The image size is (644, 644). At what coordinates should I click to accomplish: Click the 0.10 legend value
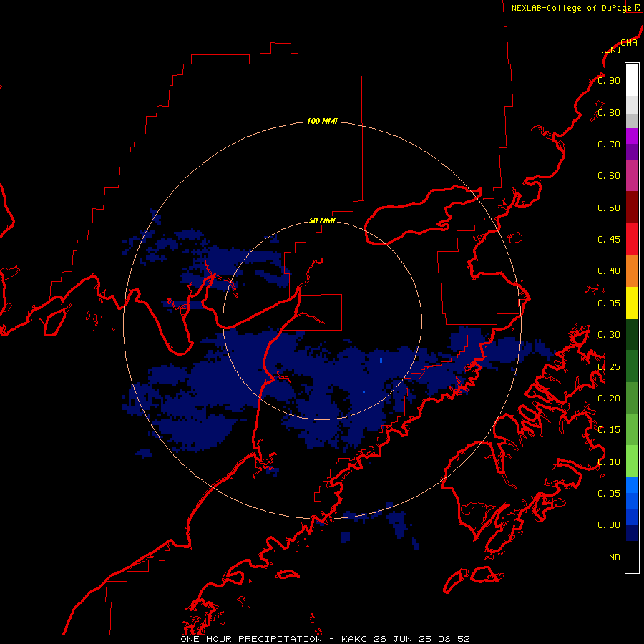click(x=609, y=462)
